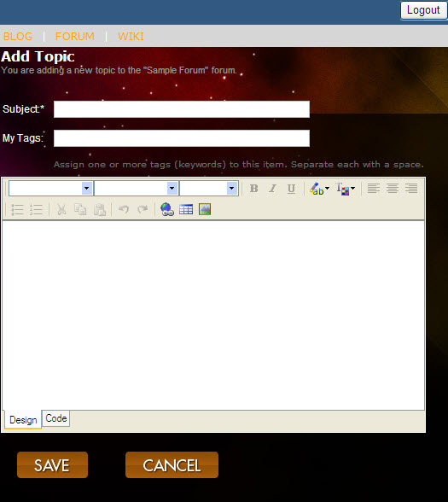Click the CANCEL button
This screenshot has height=502, width=448.
(x=172, y=465)
